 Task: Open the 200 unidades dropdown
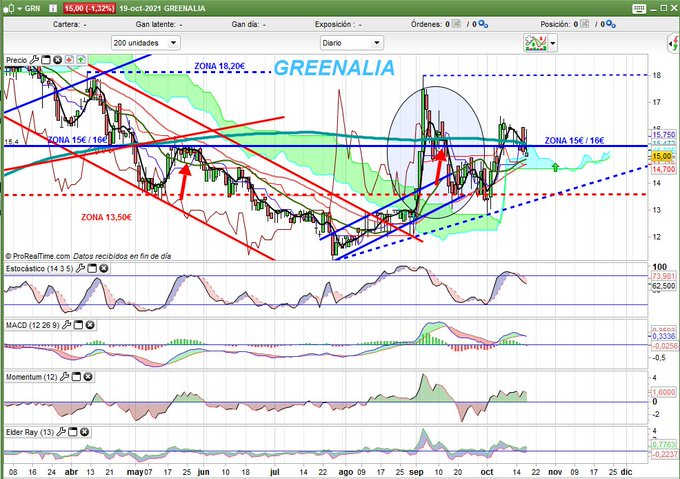pyautogui.click(x=145, y=43)
